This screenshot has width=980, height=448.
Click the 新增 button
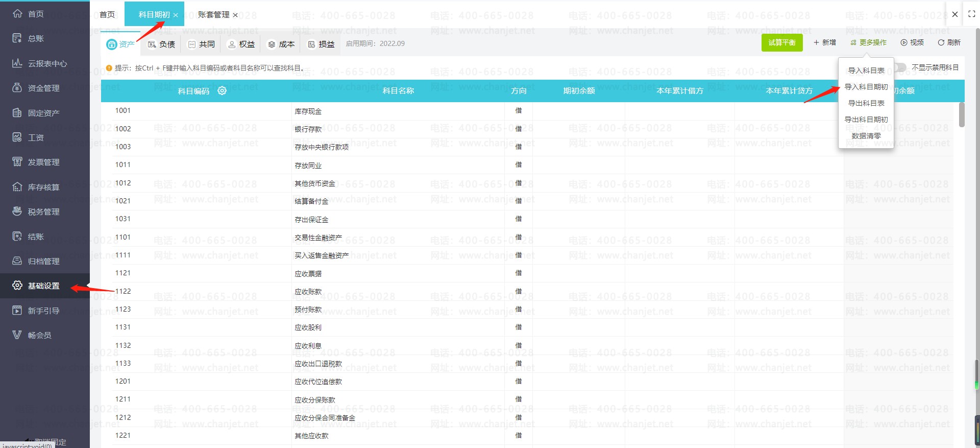click(x=825, y=43)
